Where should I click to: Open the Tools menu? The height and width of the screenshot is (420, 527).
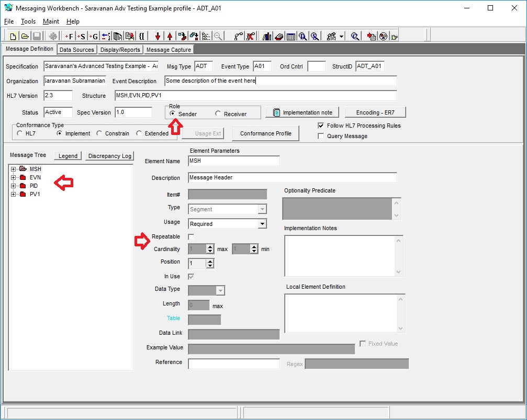(x=28, y=21)
